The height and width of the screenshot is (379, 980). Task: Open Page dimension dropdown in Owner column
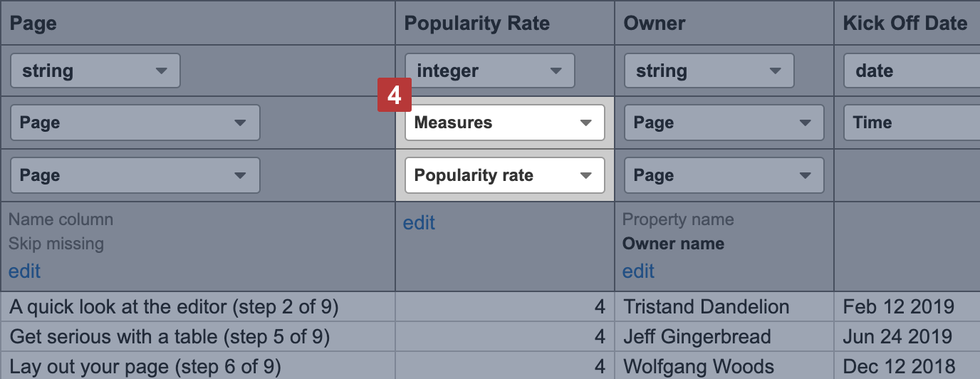tap(724, 123)
